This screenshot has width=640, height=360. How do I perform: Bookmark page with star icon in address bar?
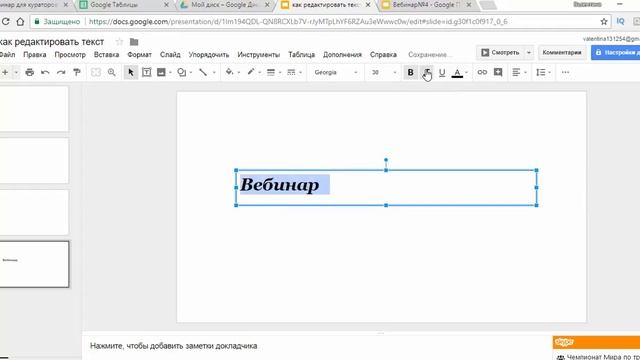[x=604, y=22]
